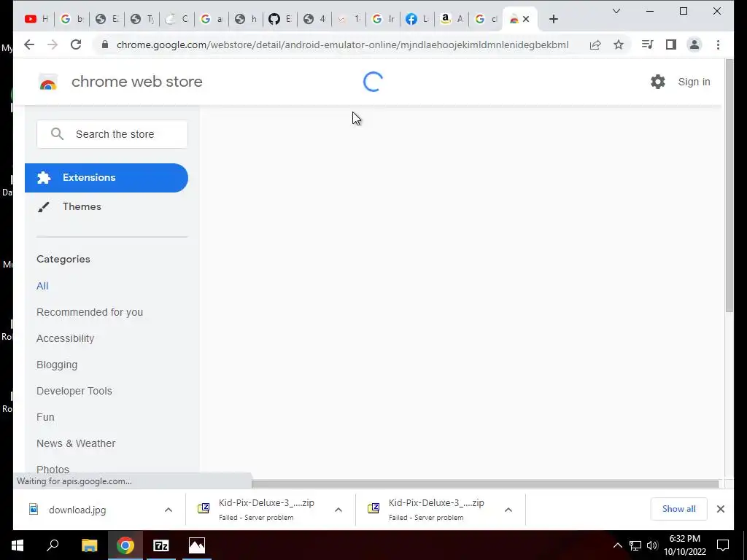Open the share this page icon
The height and width of the screenshot is (560, 747).
click(595, 44)
